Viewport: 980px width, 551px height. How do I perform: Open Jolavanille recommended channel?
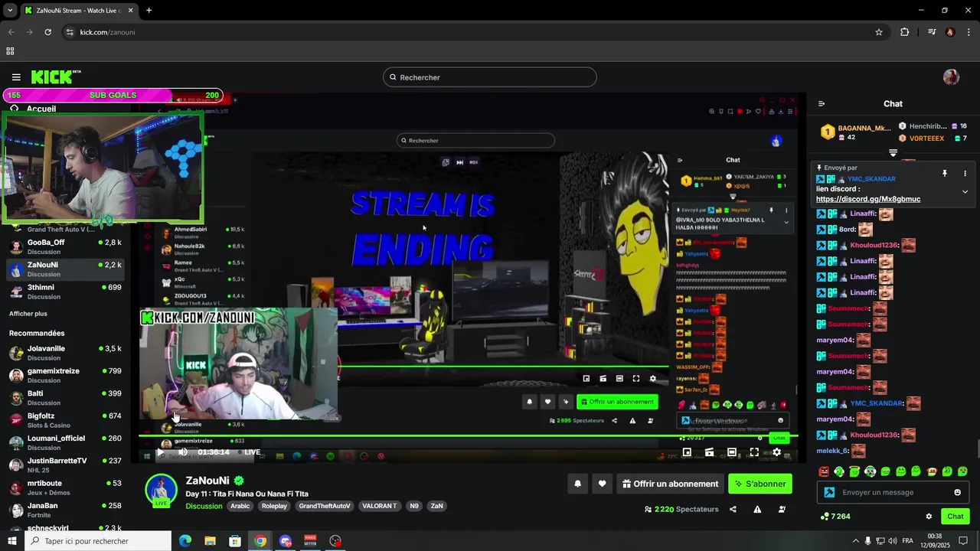(64, 353)
